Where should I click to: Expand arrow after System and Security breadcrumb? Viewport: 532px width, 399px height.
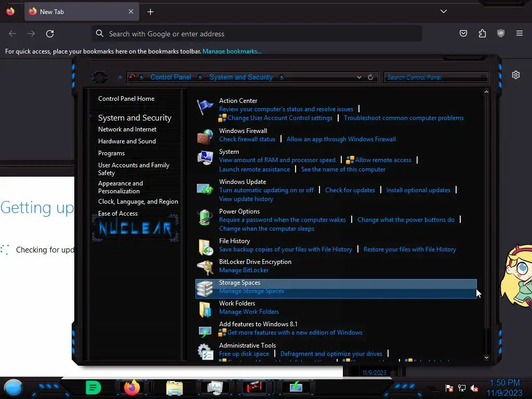click(x=282, y=77)
